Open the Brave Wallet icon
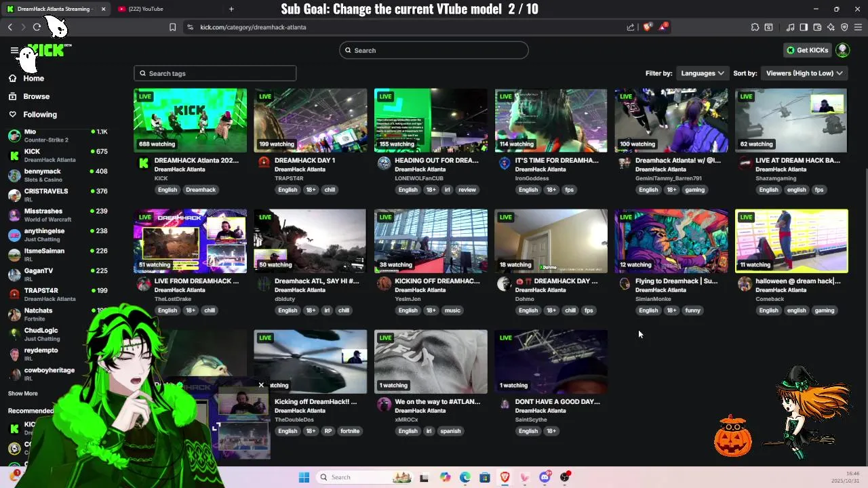The width and height of the screenshot is (868, 488). pos(817,27)
